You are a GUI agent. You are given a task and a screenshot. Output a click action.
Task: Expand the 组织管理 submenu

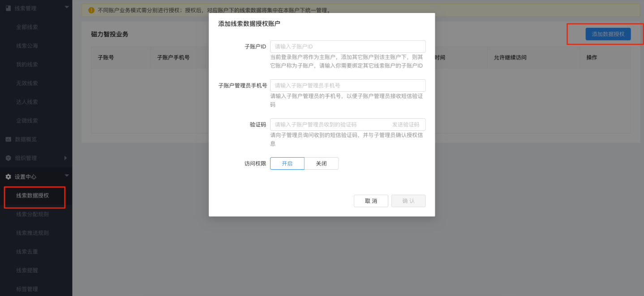point(65,158)
